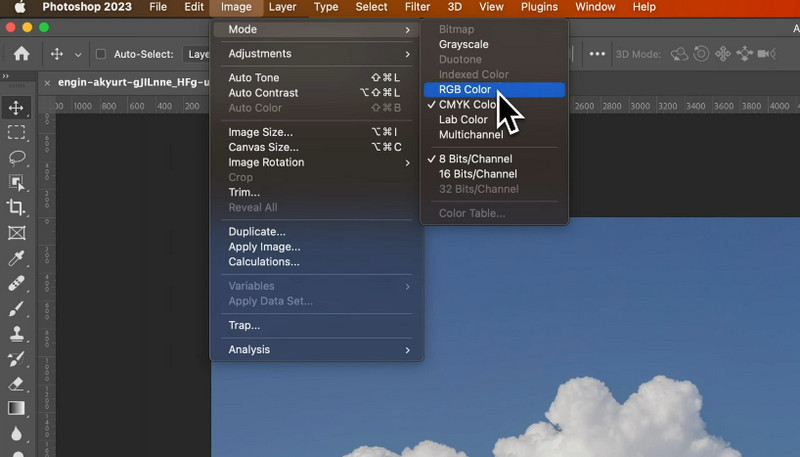Click the Move tool preset icon in options bar
The image size is (800, 457).
click(57, 54)
